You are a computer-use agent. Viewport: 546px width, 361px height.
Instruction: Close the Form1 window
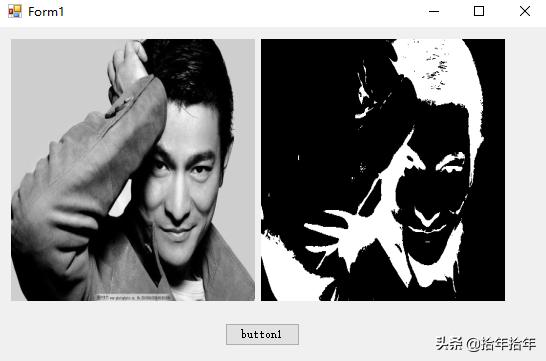click(524, 11)
